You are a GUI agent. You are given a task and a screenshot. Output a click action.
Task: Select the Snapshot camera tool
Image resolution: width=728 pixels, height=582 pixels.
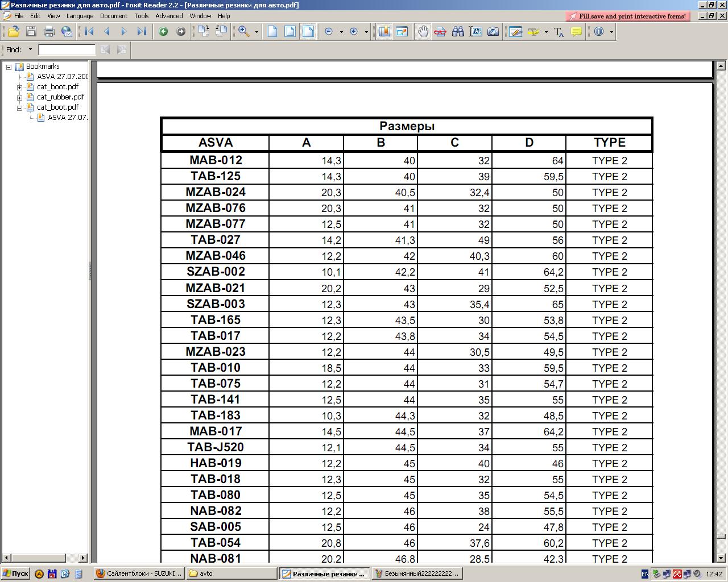493,32
